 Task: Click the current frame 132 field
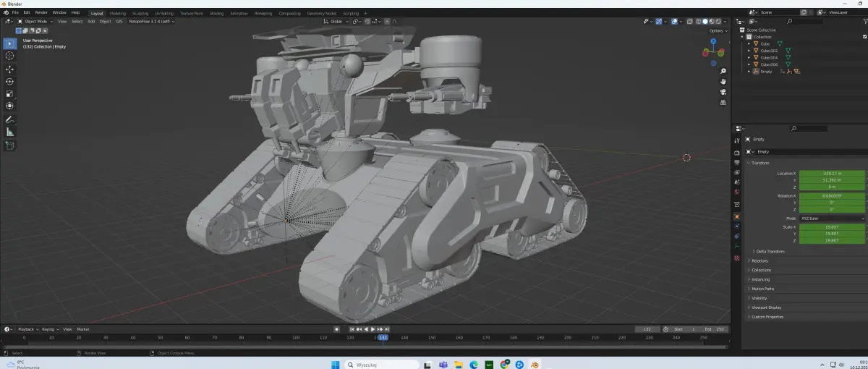pos(647,329)
